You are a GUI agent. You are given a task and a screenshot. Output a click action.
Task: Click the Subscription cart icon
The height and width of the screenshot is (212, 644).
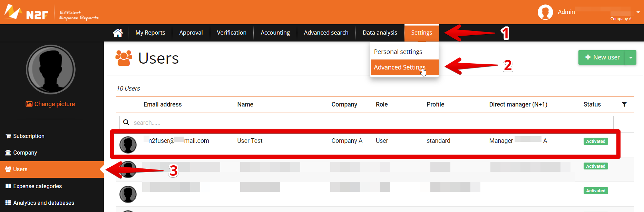coord(8,136)
